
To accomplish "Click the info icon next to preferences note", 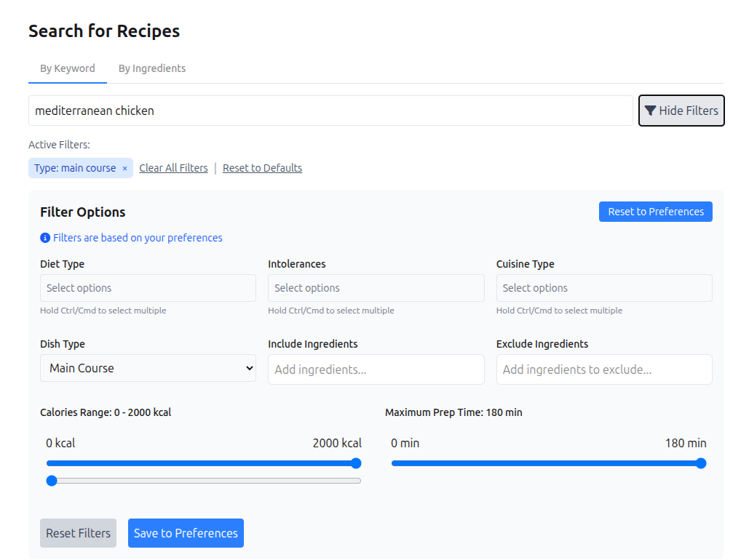I will click(44, 238).
